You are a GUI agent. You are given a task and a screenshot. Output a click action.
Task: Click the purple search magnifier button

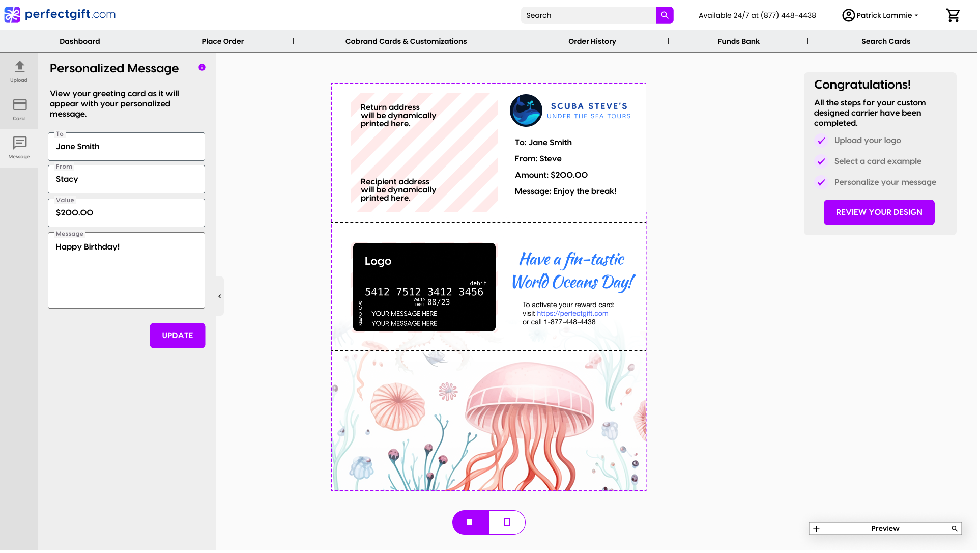(665, 15)
